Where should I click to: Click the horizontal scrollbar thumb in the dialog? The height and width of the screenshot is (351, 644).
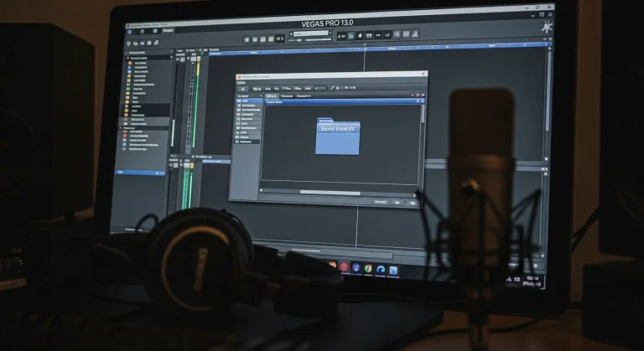point(330,193)
